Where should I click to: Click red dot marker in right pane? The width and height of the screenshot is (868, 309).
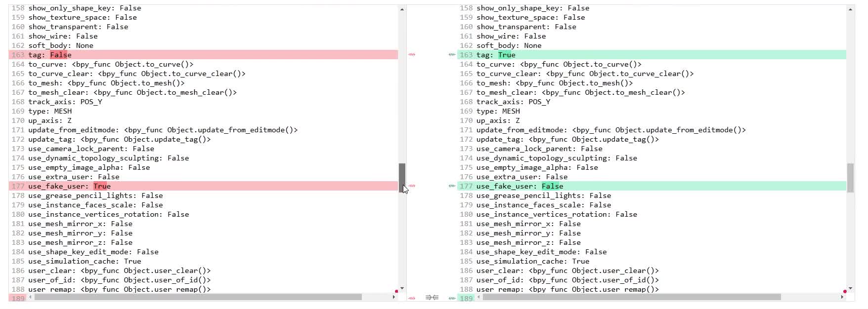click(x=845, y=292)
